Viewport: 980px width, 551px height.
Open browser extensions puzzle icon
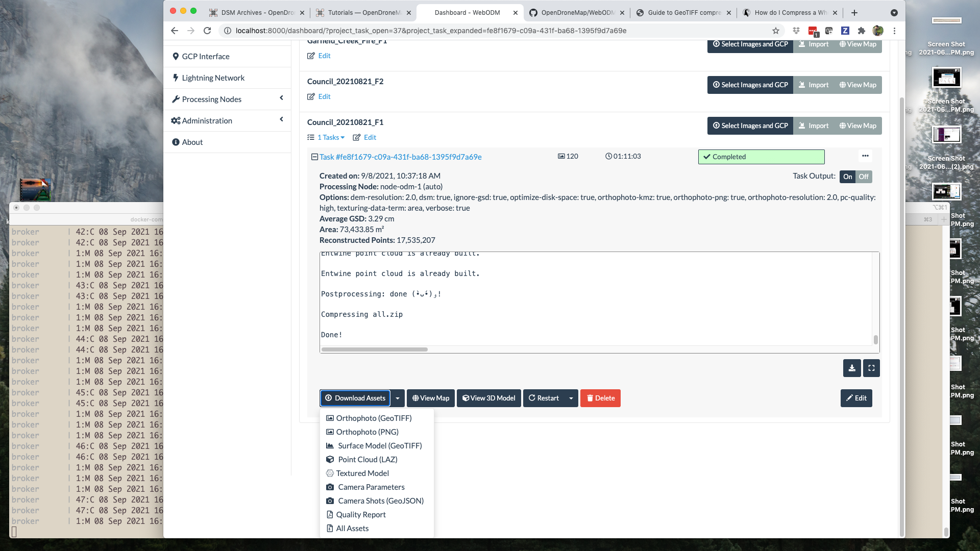click(862, 31)
